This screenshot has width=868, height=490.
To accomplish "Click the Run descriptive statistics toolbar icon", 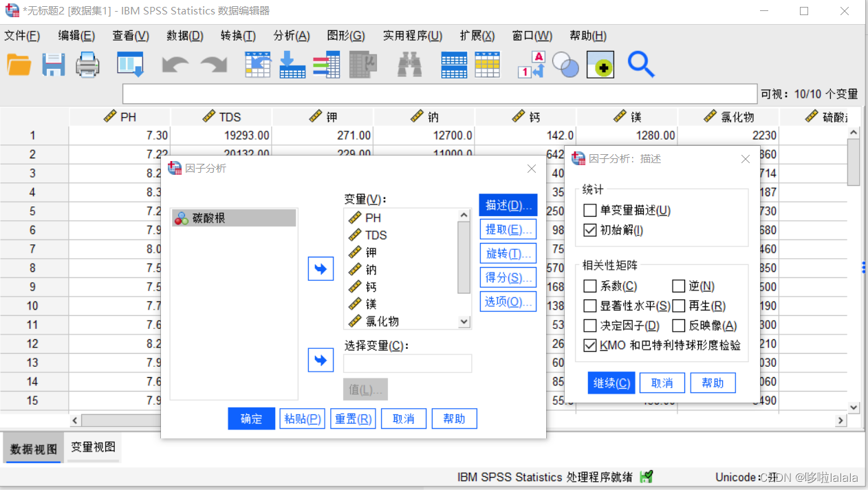I will [x=364, y=65].
